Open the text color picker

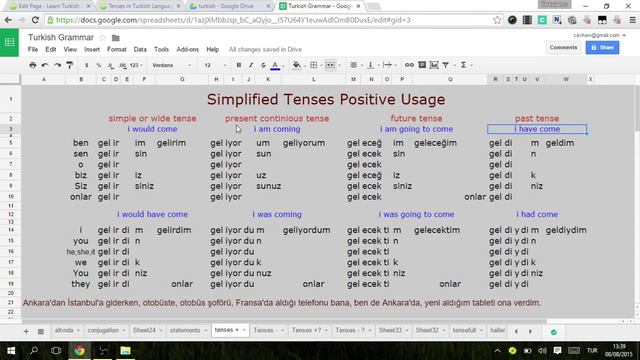point(276,65)
